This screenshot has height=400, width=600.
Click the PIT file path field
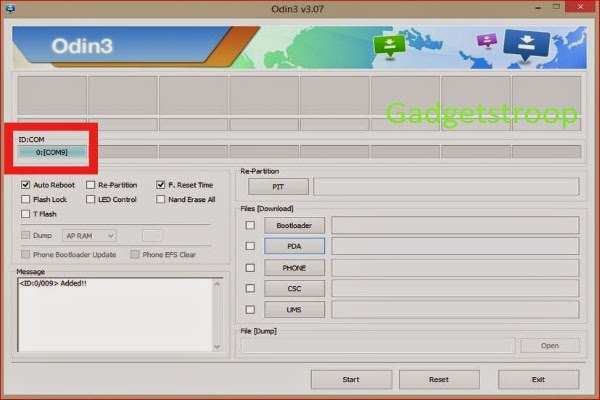coord(446,187)
